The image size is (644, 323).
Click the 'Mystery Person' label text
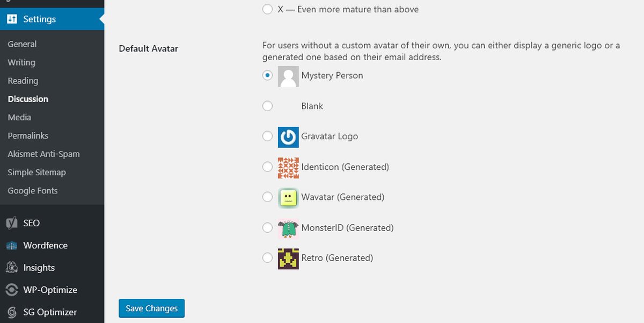332,75
